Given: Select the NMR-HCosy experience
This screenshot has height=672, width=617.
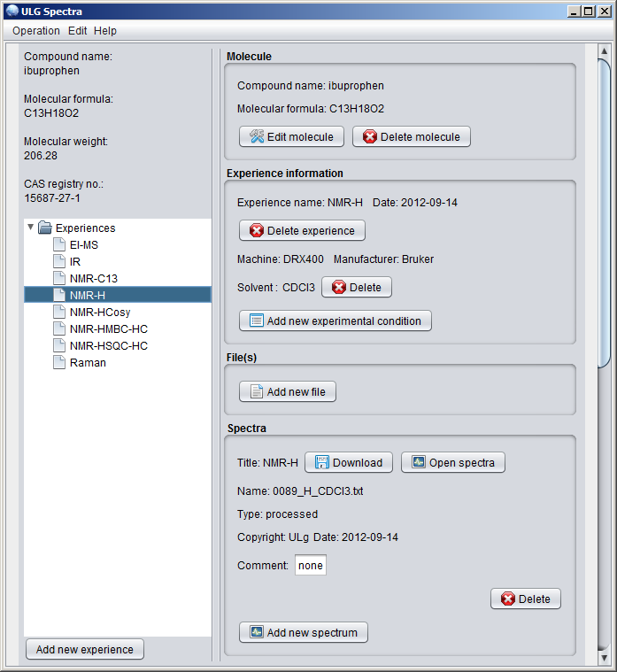Looking at the screenshot, I should click(100, 312).
